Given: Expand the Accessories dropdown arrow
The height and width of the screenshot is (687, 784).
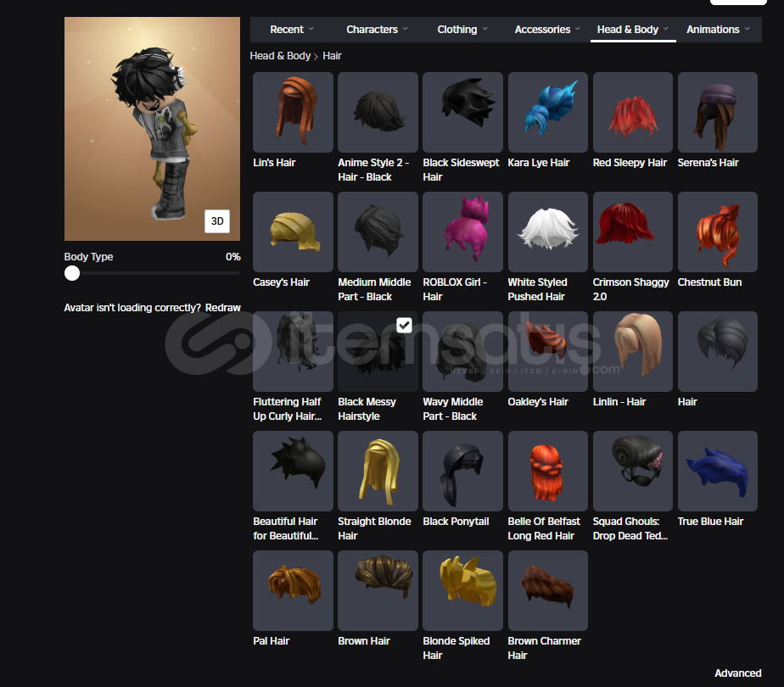Looking at the screenshot, I should pyautogui.click(x=578, y=29).
